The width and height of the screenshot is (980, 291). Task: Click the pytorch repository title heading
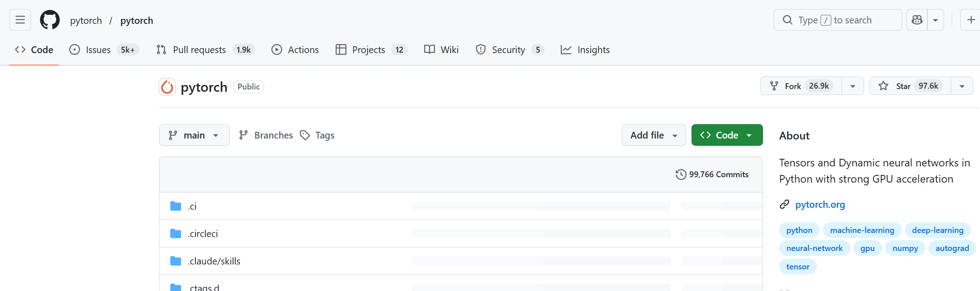pyautogui.click(x=204, y=87)
